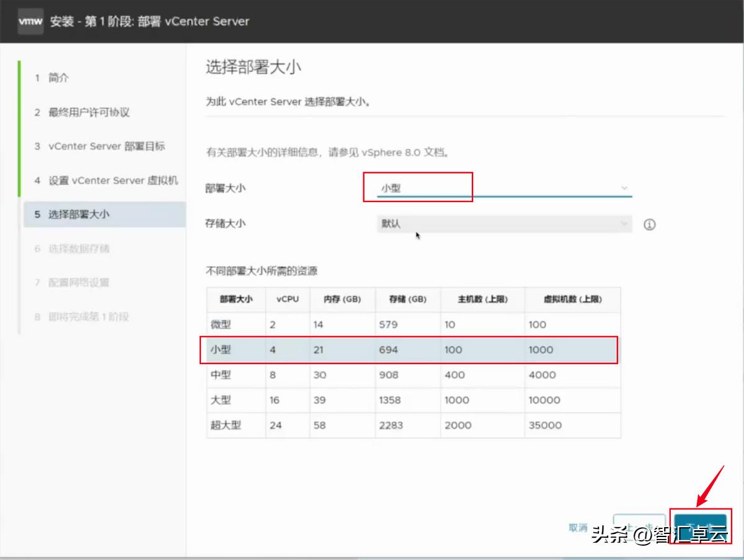This screenshot has width=744, height=560.
Task: Click VM limit 10000 in 大型 row
Action: [x=544, y=400]
